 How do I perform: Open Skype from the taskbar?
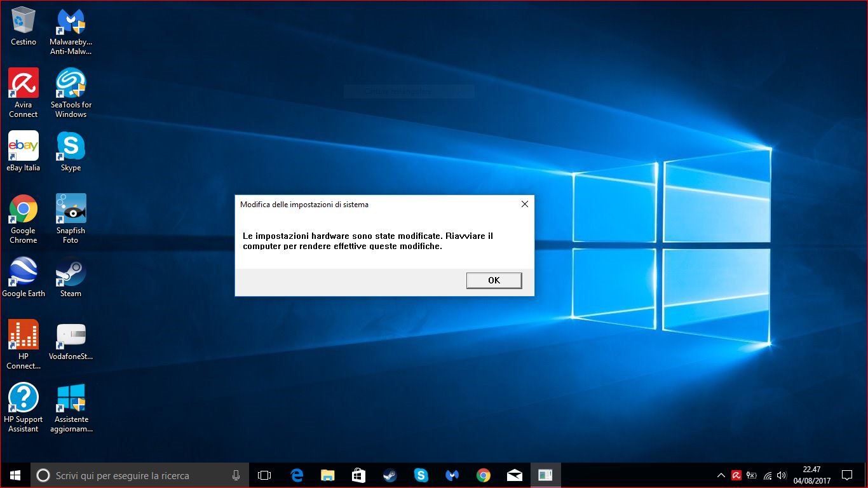point(421,475)
